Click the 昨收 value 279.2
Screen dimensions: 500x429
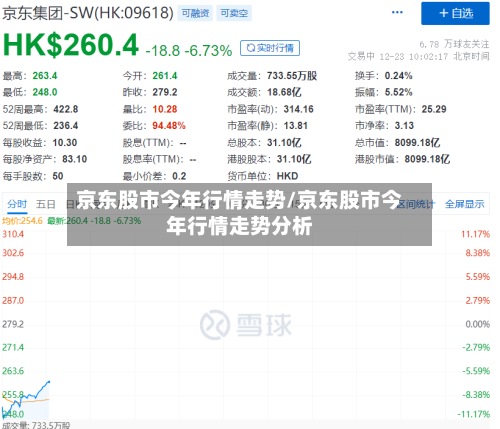(165, 92)
